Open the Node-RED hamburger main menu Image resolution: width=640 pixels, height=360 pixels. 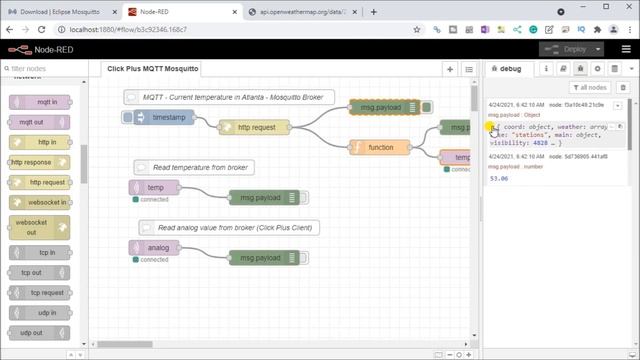tap(626, 49)
